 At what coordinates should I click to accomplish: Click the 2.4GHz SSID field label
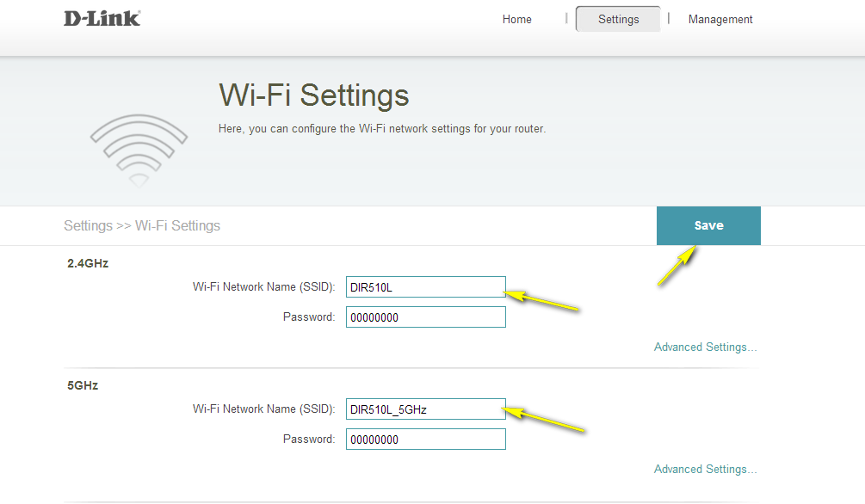(x=263, y=287)
